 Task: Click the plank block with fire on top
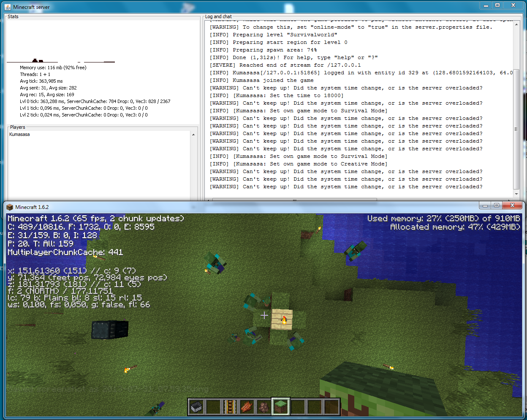tap(282, 319)
